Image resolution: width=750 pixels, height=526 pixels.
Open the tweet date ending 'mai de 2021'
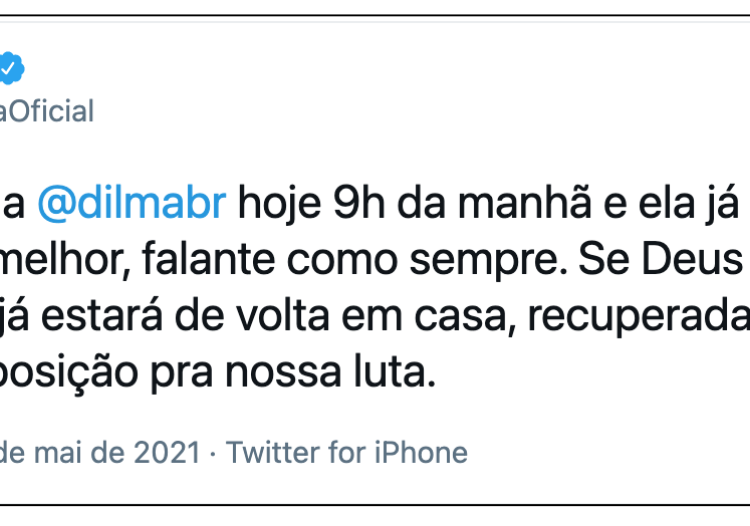tap(99, 452)
